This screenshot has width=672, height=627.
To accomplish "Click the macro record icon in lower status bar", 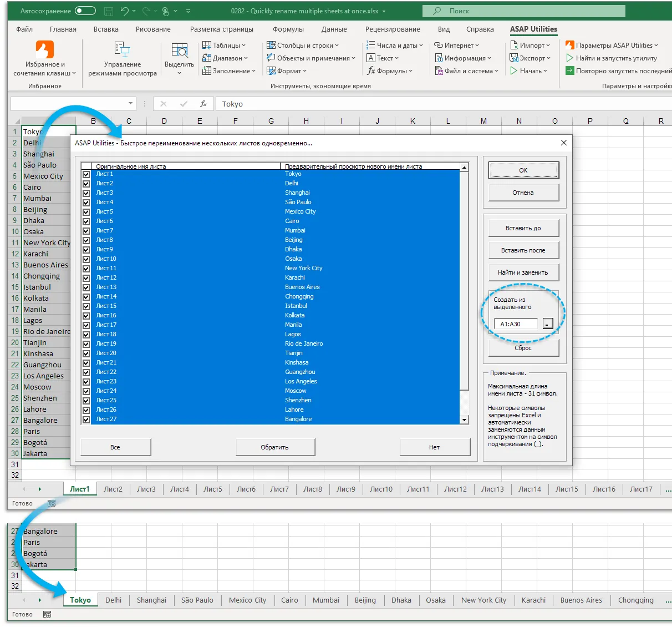I will [47, 615].
